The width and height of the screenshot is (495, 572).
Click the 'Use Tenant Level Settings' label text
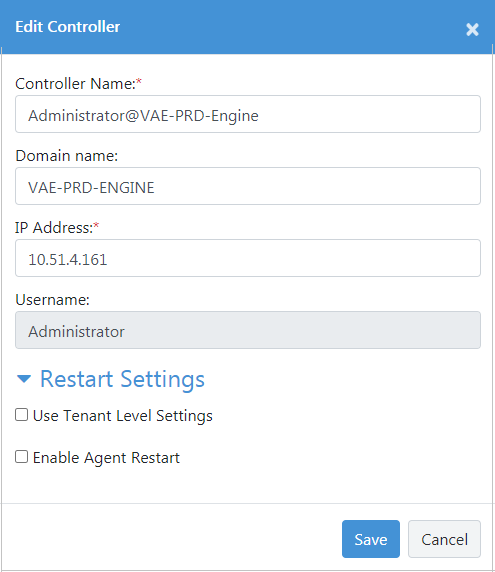click(x=123, y=416)
